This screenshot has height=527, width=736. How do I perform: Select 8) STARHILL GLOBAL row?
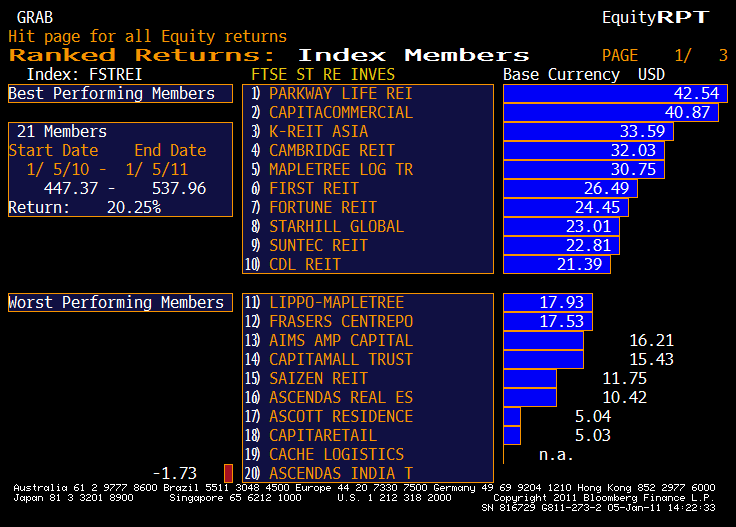pos(368,227)
